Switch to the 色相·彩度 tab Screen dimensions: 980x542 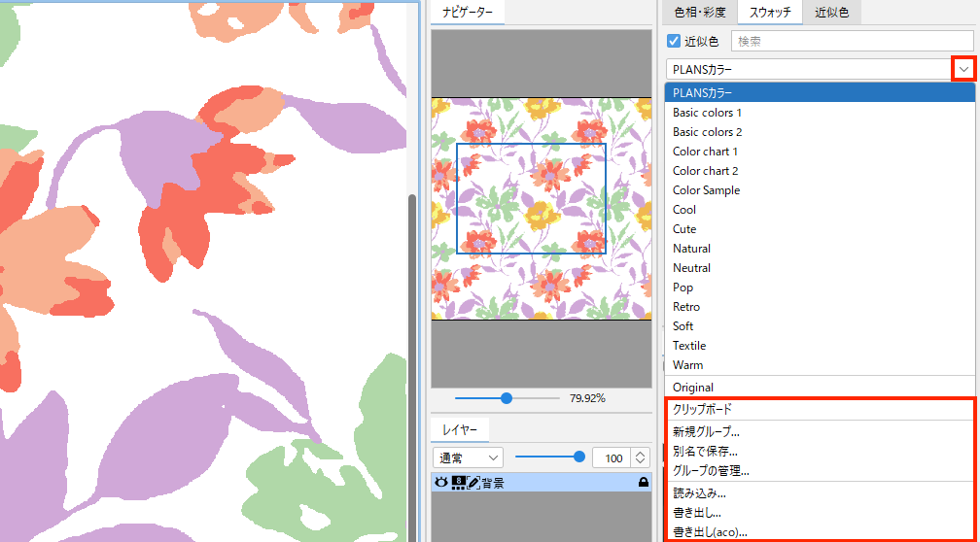point(698,12)
